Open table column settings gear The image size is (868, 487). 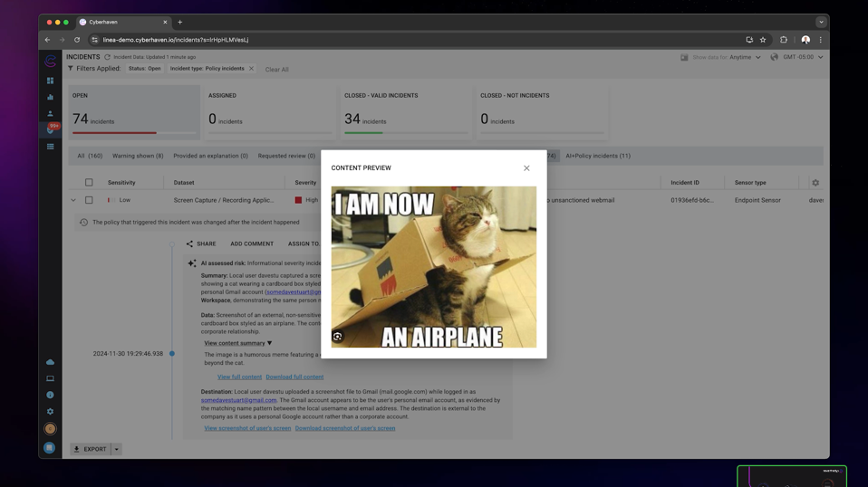pyautogui.click(x=815, y=183)
